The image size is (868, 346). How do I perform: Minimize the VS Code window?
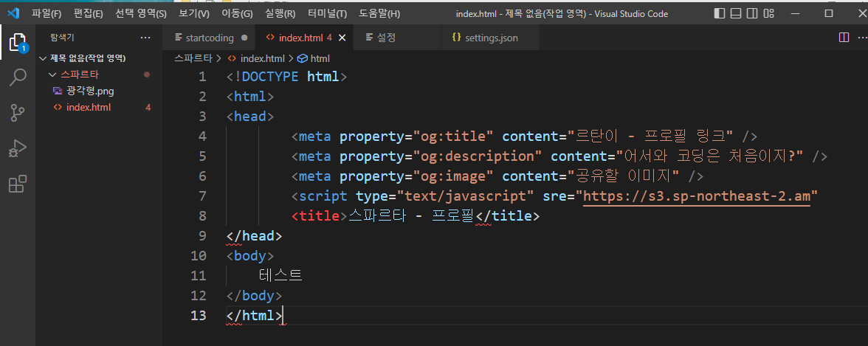tap(797, 13)
